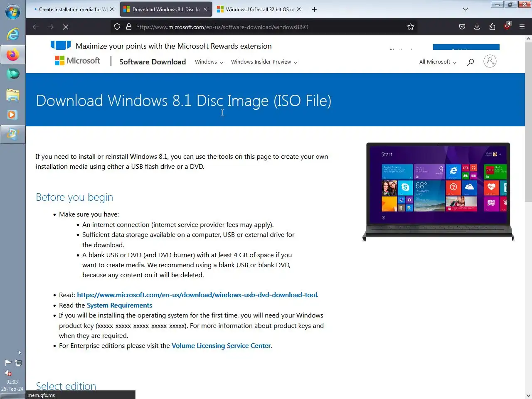
Task: Sign in with the account icon
Action: (490, 62)
